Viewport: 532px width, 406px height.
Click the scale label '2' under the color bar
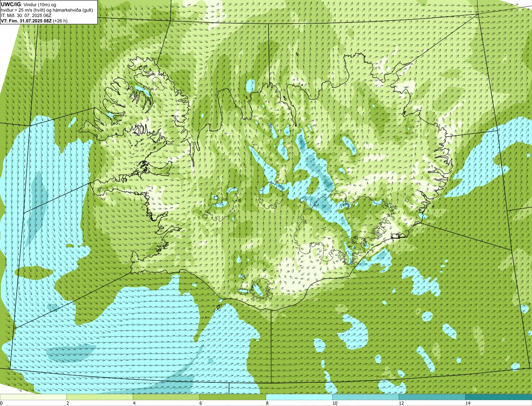67,403
